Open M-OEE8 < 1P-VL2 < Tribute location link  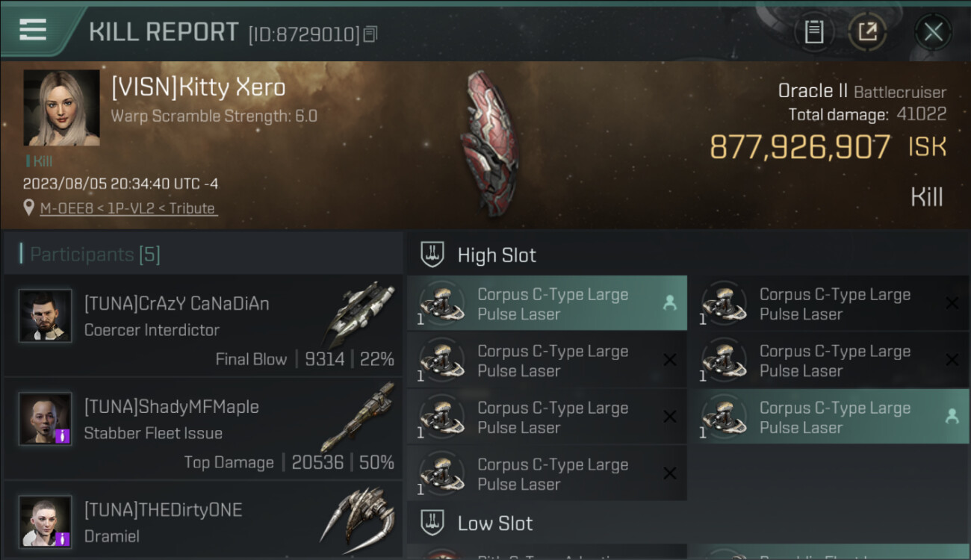(x=128, y=208)
